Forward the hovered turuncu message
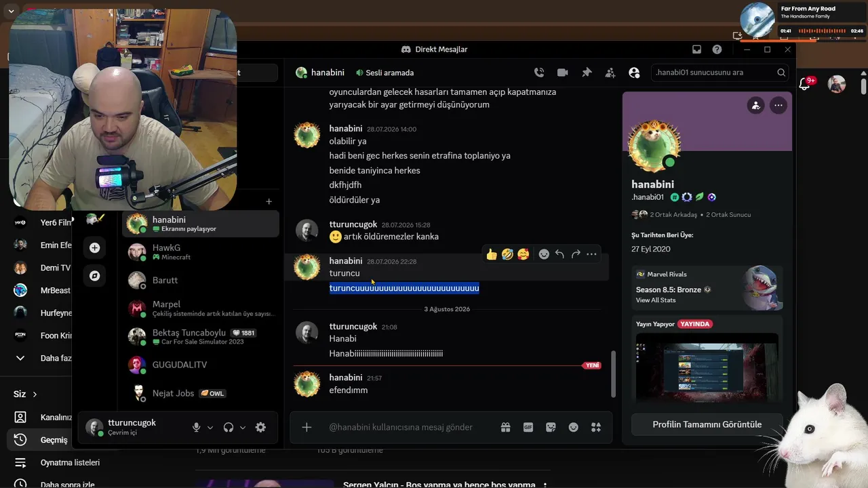 [x=576, y=254]
